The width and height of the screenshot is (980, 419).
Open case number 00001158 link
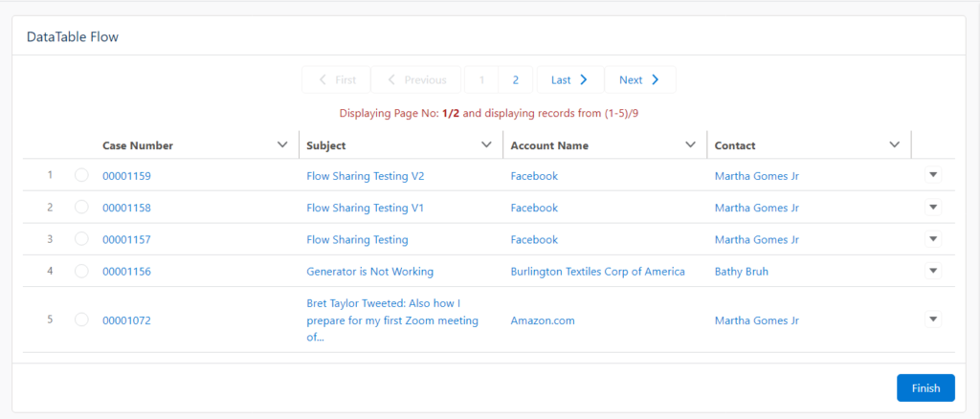(x=126, y=208)
